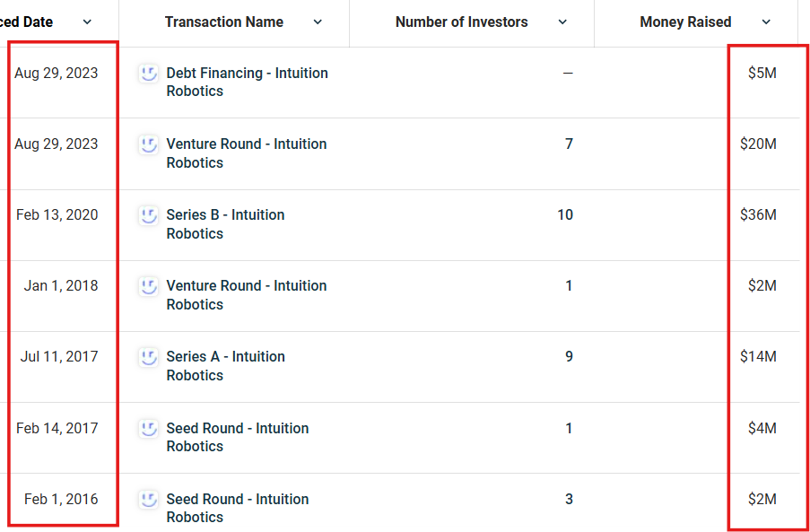Click the Feb 1, 2016 Seed Round icon
This screenshot has width=810, height=532.
pos(149,500)
